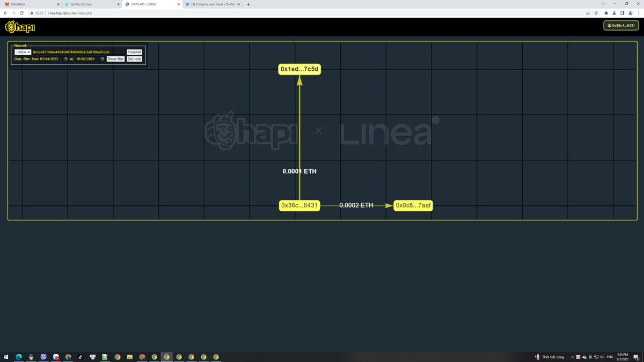This screenshot has width=644, height=362.
Task: Open the Windows Start menu
Action: (x=6, y=357)
